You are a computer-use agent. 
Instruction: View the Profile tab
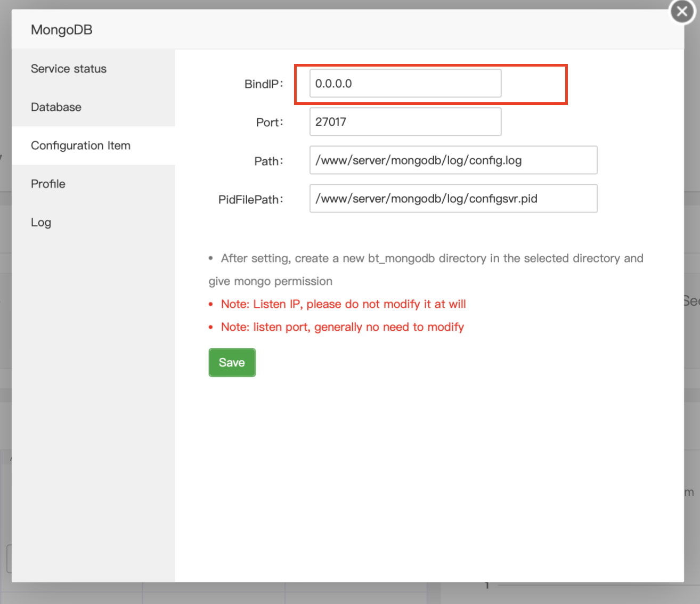click(47, 184)
